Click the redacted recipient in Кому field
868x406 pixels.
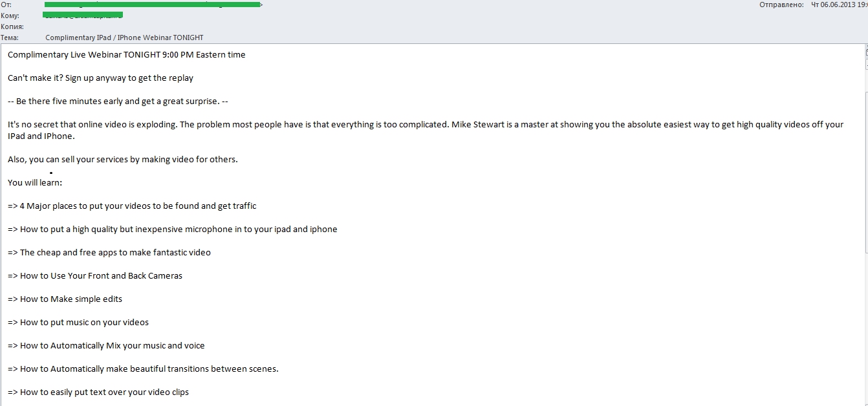[83, 15]
